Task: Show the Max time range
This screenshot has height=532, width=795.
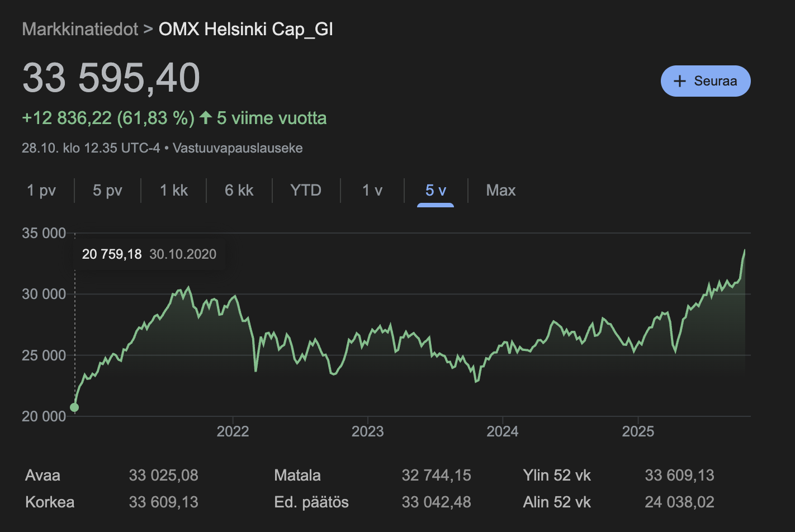Action: 500,191
